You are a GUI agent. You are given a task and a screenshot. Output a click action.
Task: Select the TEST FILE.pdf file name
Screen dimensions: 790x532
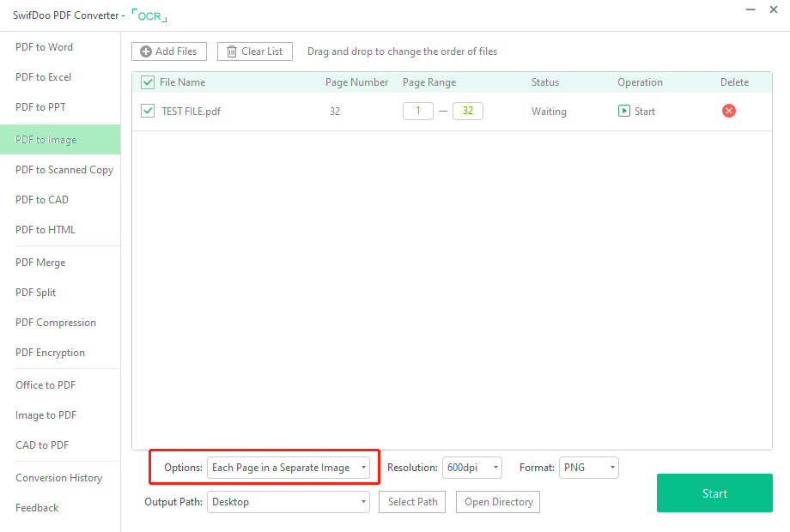point(191,112)
